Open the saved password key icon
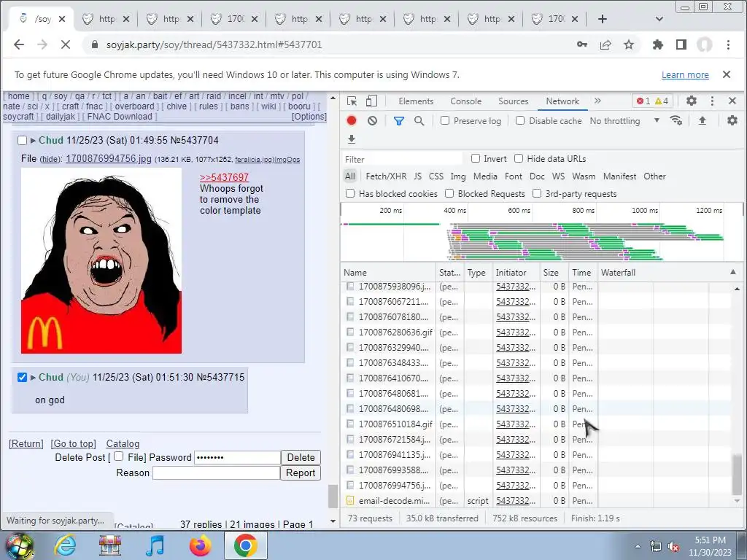Image resolution: width=747 pixels, height=560 pixels. [581, 44]
